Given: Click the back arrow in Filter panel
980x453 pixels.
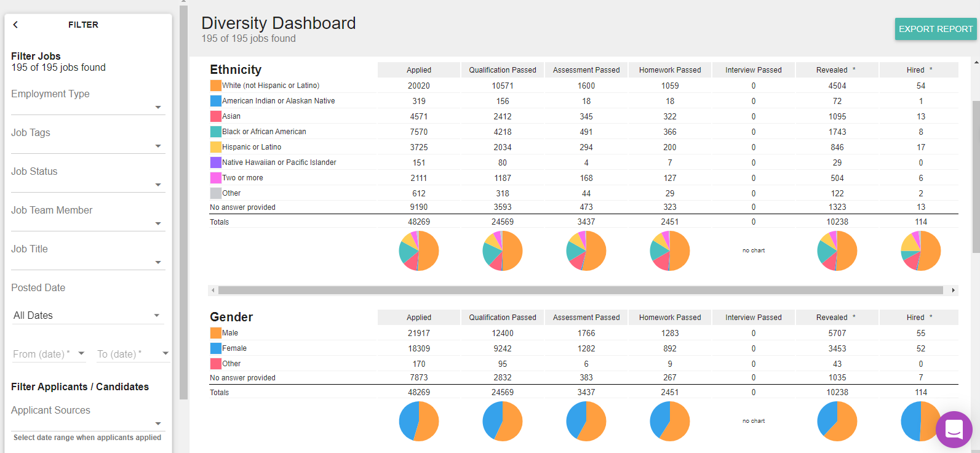Looking at the screenshot, I should click(x=15, y=25).
